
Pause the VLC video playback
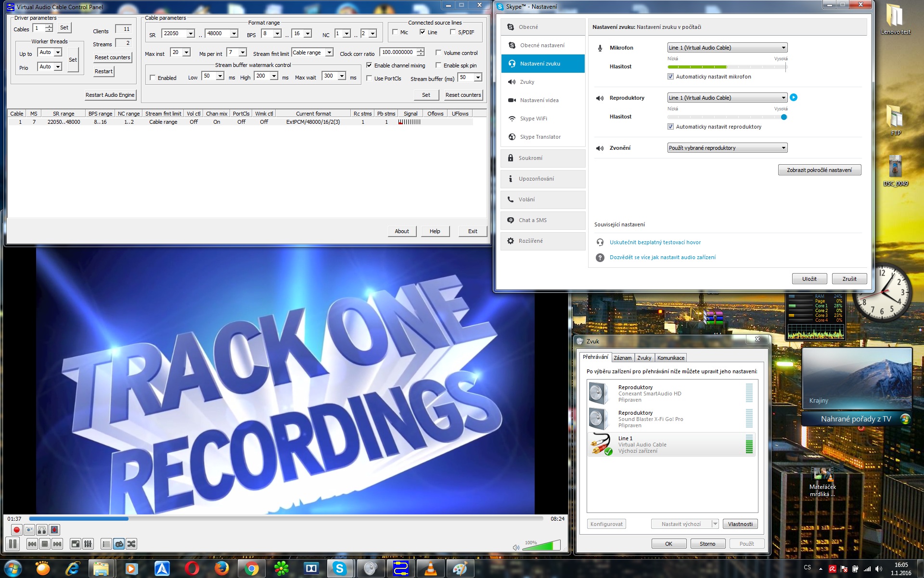pyautogui.click(x=13, y=544)
